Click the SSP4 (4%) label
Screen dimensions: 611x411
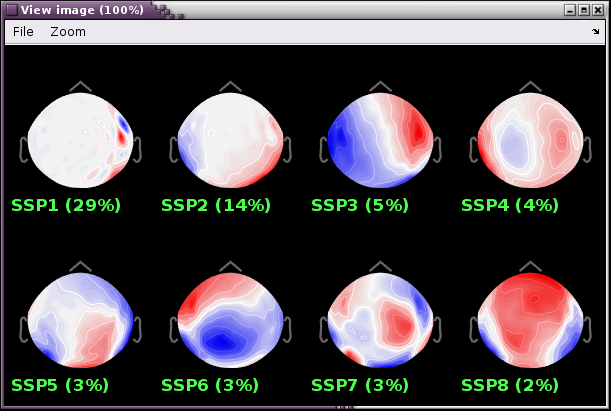click(x=510, y=205)
